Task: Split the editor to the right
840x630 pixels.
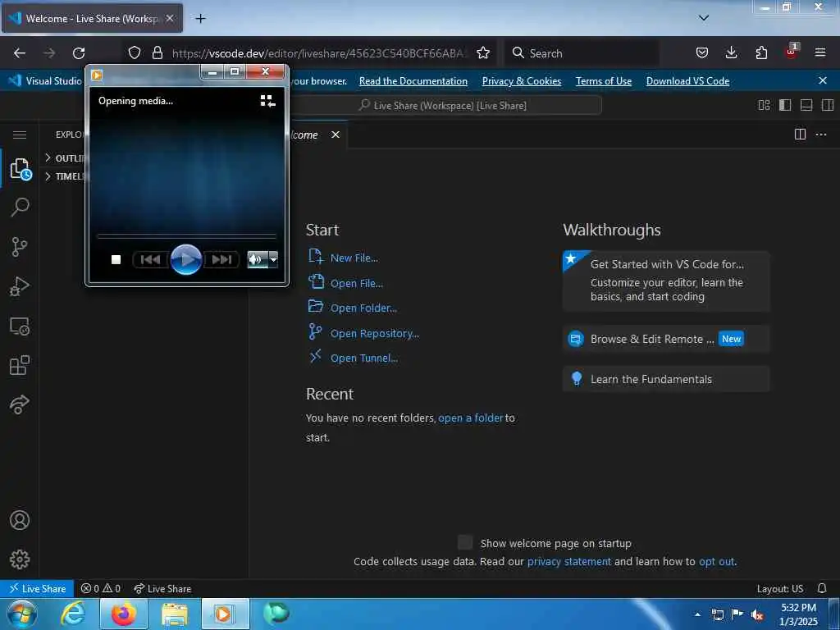Action: [x=800, y=134]
